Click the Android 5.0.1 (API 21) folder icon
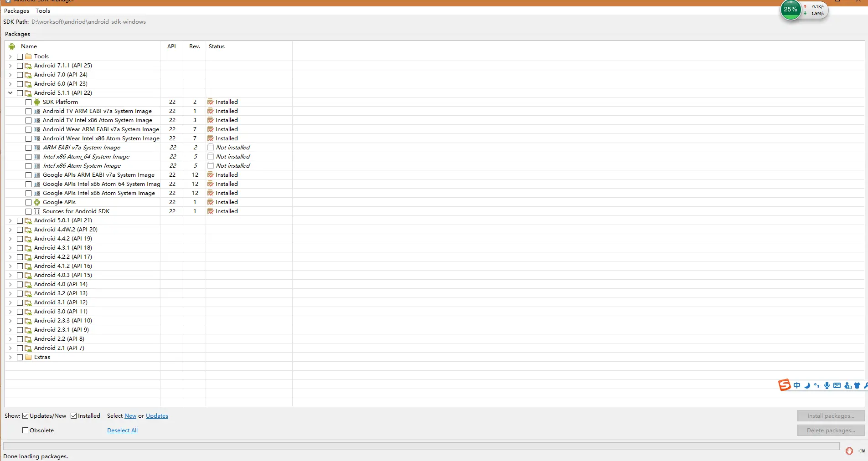868x461 pixels. click(x=28, y=220)
